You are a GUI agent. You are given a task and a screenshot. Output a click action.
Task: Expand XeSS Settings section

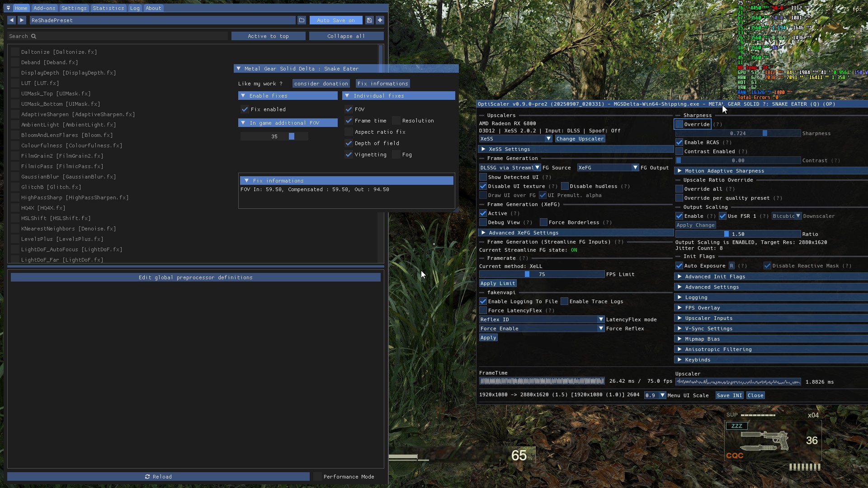click(576, 149)
